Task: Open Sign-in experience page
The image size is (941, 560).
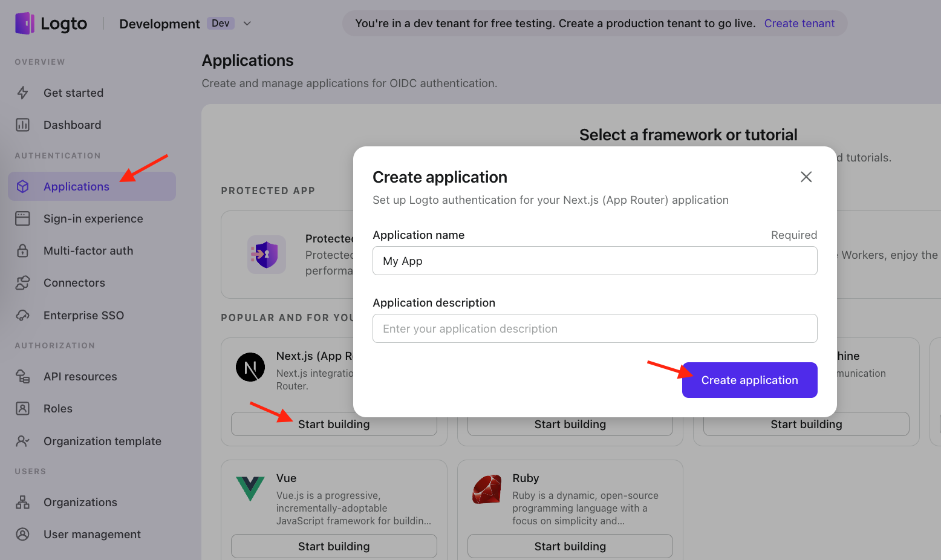Action: point(92,218)
